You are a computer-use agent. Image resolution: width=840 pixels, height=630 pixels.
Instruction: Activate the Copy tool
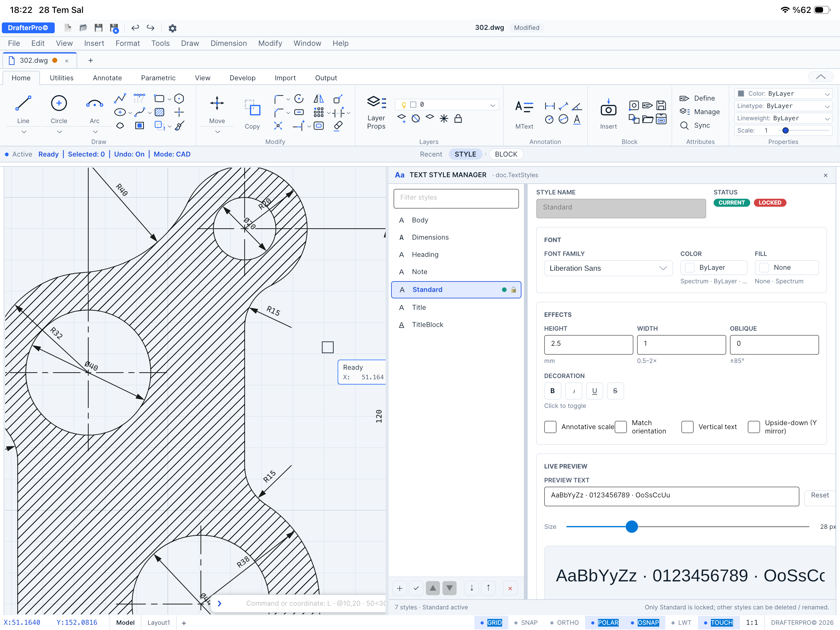coord(252,114)
